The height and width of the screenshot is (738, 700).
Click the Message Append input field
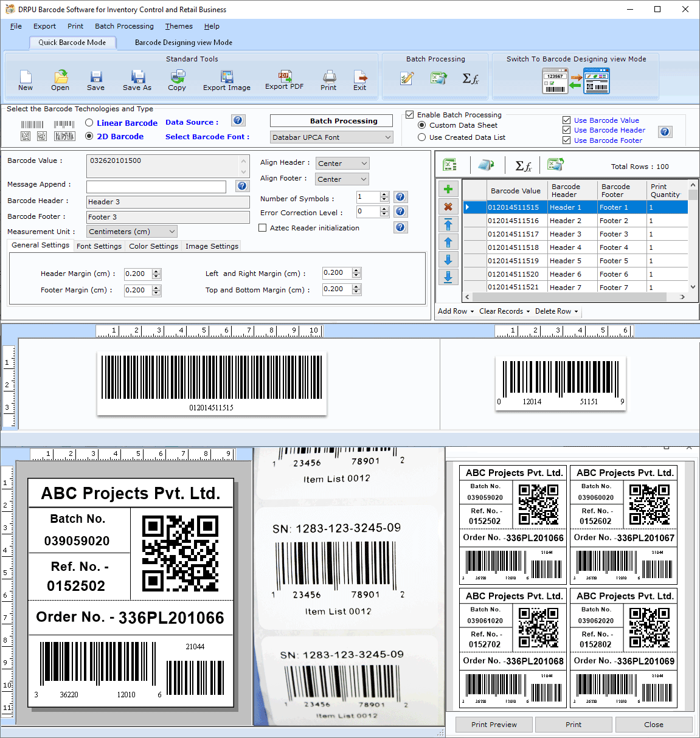(156, 187)
